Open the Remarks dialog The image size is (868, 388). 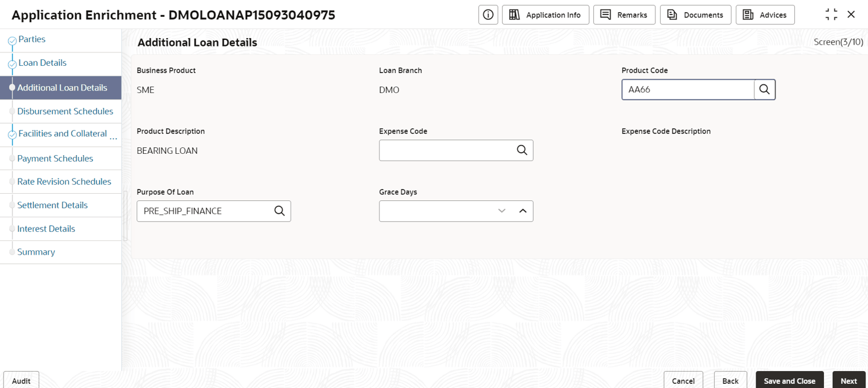click(x=624, y=15)
